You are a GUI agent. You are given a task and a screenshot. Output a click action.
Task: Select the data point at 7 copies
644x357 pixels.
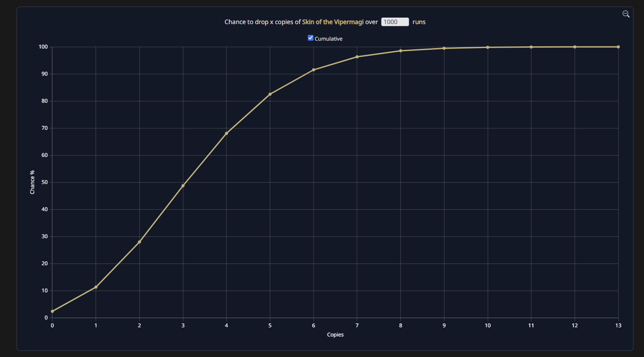pyautogui.click(x=357, y=57)
